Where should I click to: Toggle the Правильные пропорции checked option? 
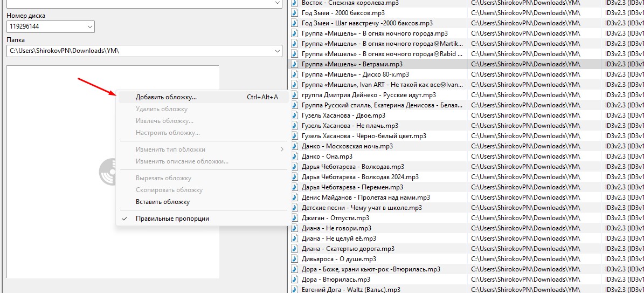pyautogui.click(x=172, y=219)
